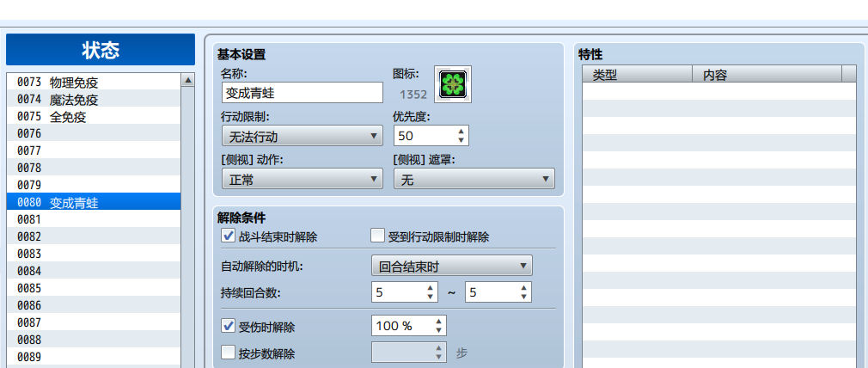This screenshot has width=868, height=368.
Task: Select empty state slot 0084
Action: [x=94, y=271]
